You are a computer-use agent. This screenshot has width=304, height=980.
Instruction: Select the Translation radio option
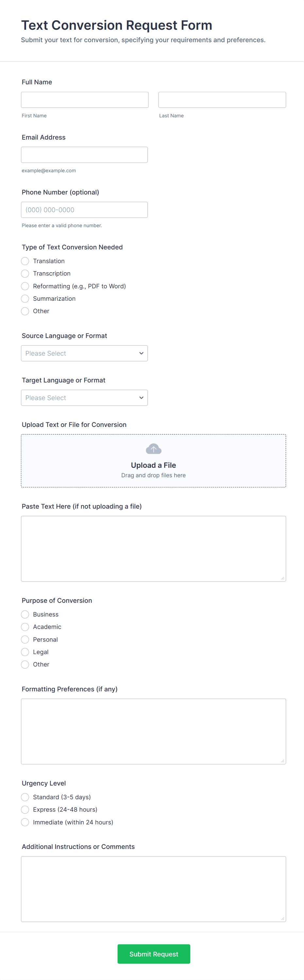click(x=25, y=261)
